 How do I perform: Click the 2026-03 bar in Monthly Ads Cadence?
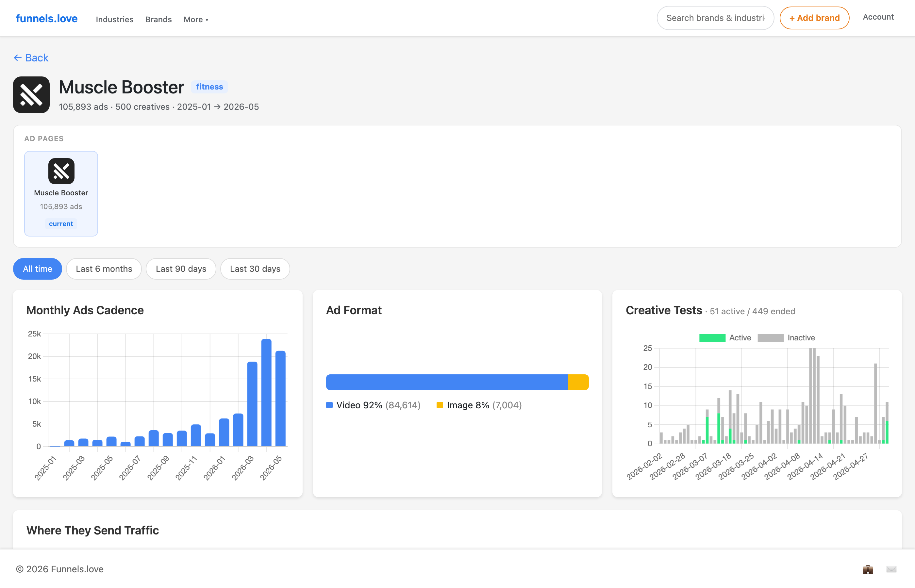coord(252,404)
